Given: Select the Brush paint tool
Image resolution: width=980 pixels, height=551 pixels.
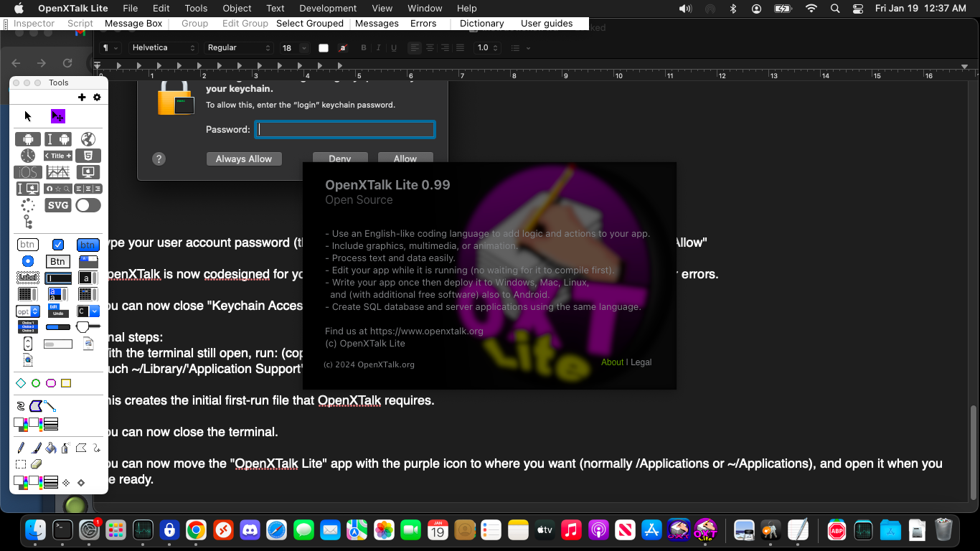Looking at the screenshot, I should pyautogui.click(x=36, y=448).
